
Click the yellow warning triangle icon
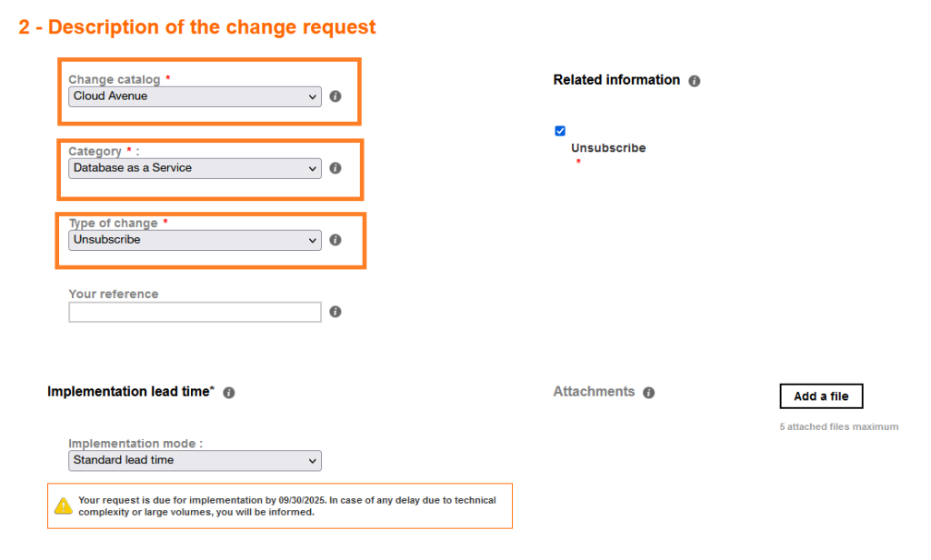point(63,505)
